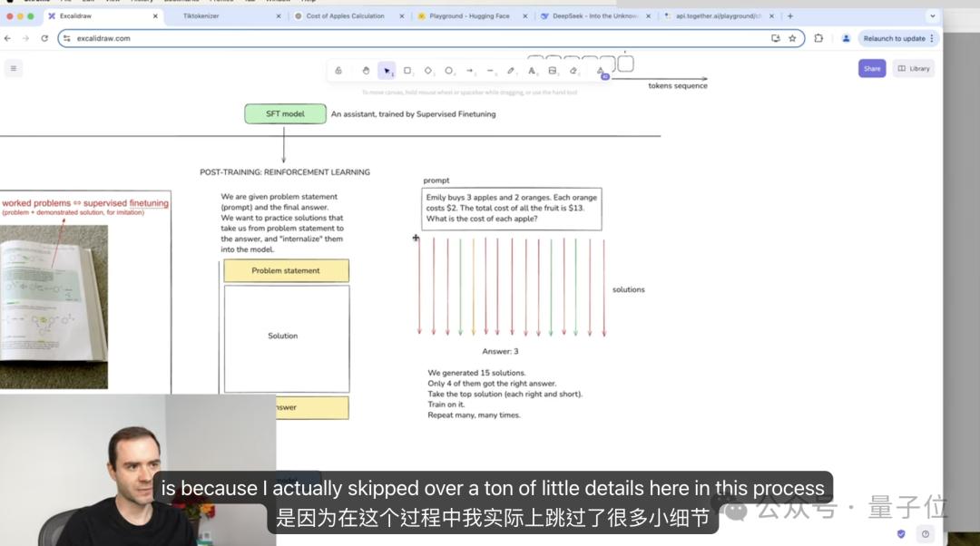Switch to the Tiktokenizer tab
This screenshot has height=546, width=980.
(201, 16)
